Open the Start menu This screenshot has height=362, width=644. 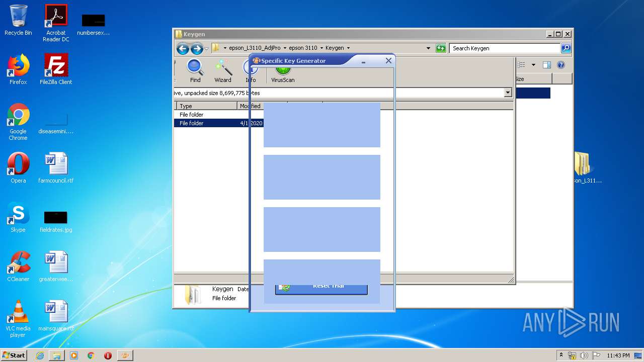tap(14, 355)
